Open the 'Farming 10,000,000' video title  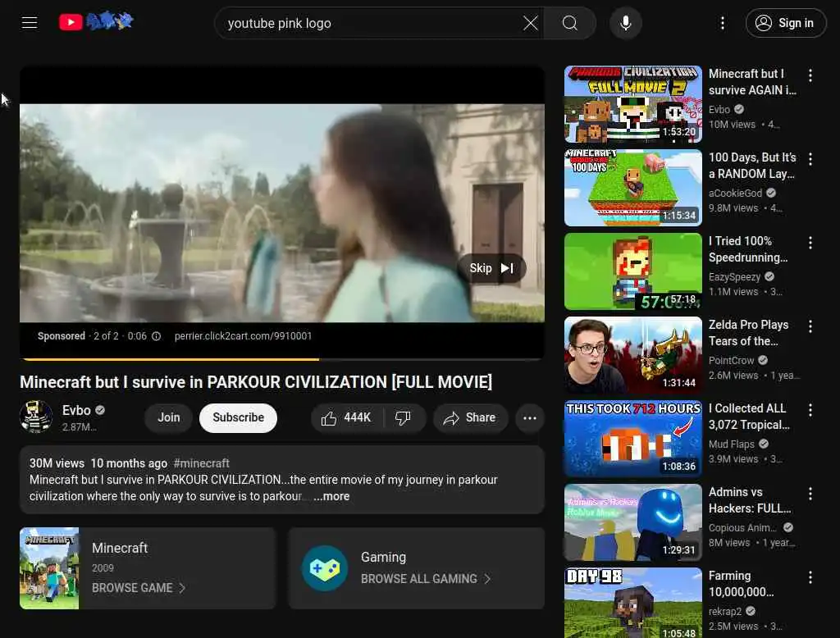click(x=741, y=583)
